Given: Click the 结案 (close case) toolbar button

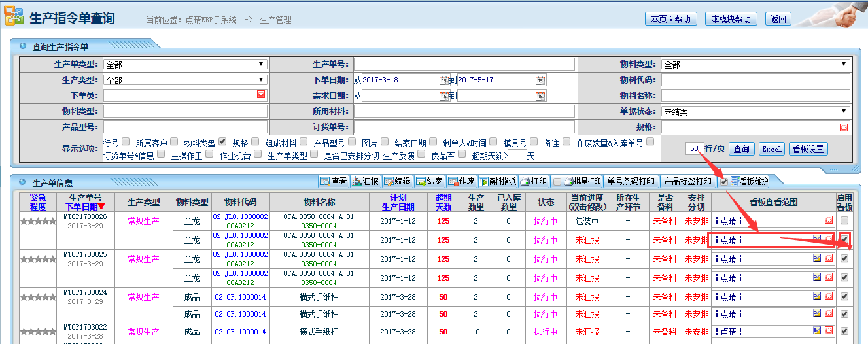Looking at the screenshot, I should [x=430, y=181].
